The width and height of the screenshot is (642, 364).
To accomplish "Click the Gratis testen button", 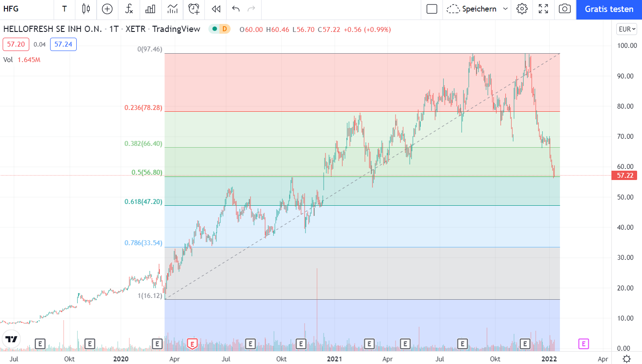I will 609,9.
